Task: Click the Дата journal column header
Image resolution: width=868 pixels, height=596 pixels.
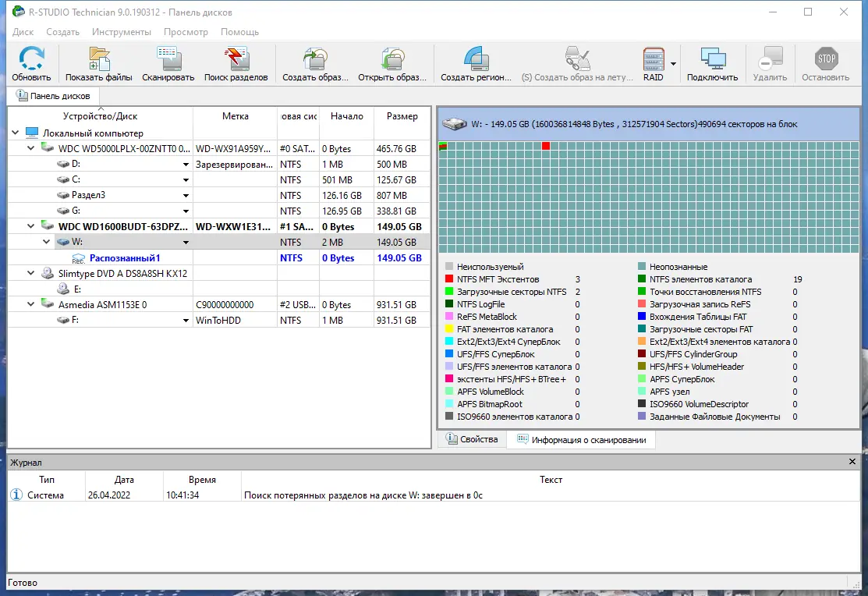Action: tap(124, 480)
